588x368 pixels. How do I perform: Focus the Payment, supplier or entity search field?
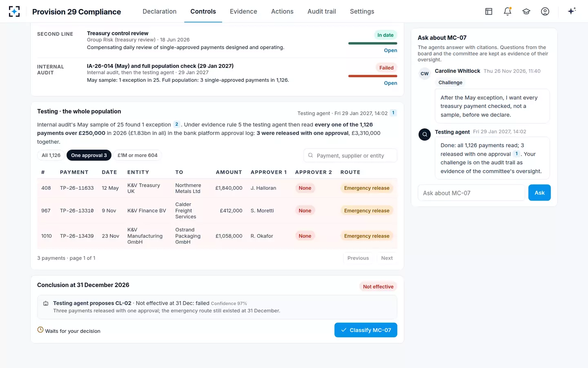click(x=350, y=155)
